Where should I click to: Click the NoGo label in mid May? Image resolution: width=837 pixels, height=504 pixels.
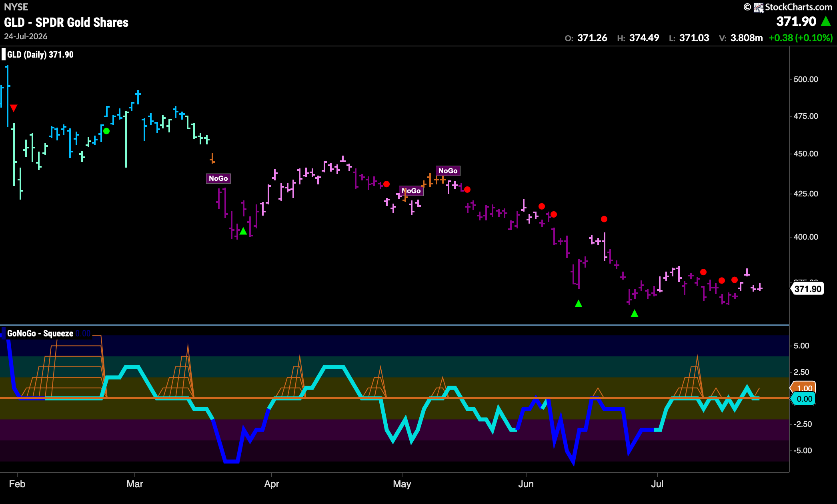coord(448,171)
